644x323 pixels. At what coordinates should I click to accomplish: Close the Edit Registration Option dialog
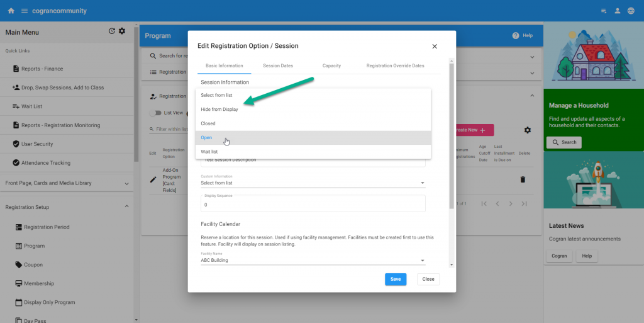434,46
